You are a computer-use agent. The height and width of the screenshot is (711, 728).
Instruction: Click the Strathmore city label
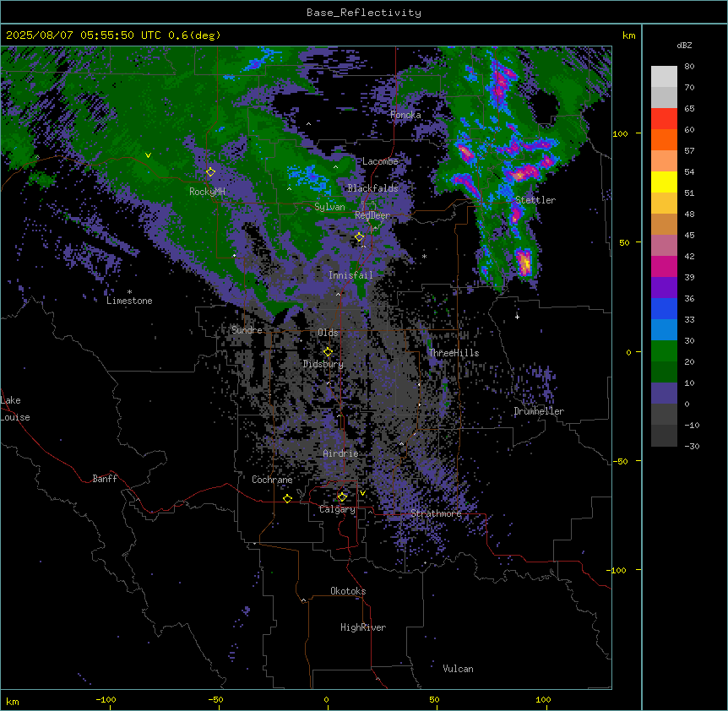[436, 513]
